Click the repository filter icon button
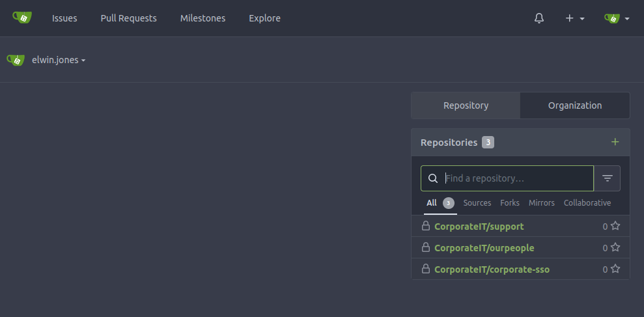This screenshot has width=644, height=317. 607,178
